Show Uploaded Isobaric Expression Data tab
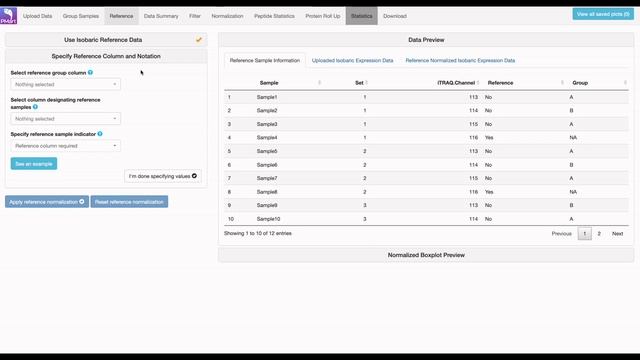Screen dimensions: 640x360 pos(353,60)
